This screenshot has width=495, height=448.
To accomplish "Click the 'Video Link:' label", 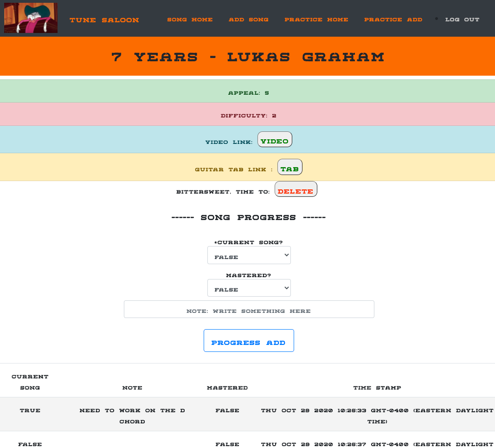I will point(229,142).
